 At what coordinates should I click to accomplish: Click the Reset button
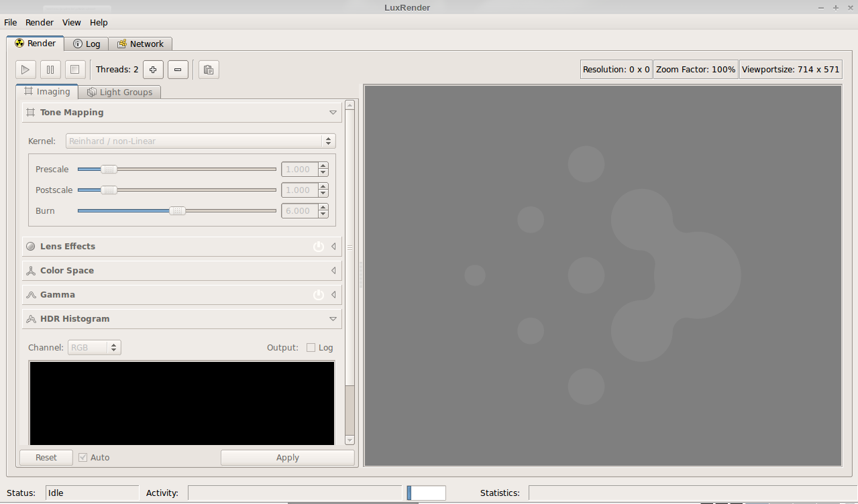point(46,458)
